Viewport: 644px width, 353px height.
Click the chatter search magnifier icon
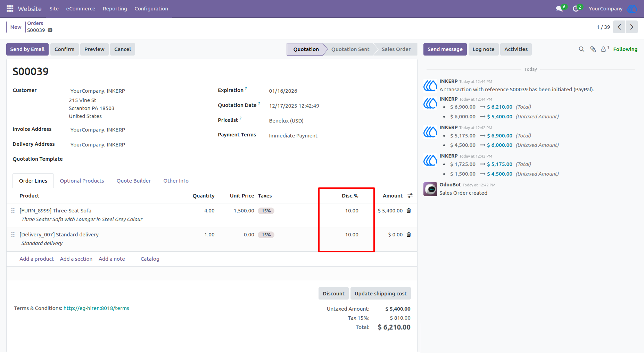[x=581, y=49]
